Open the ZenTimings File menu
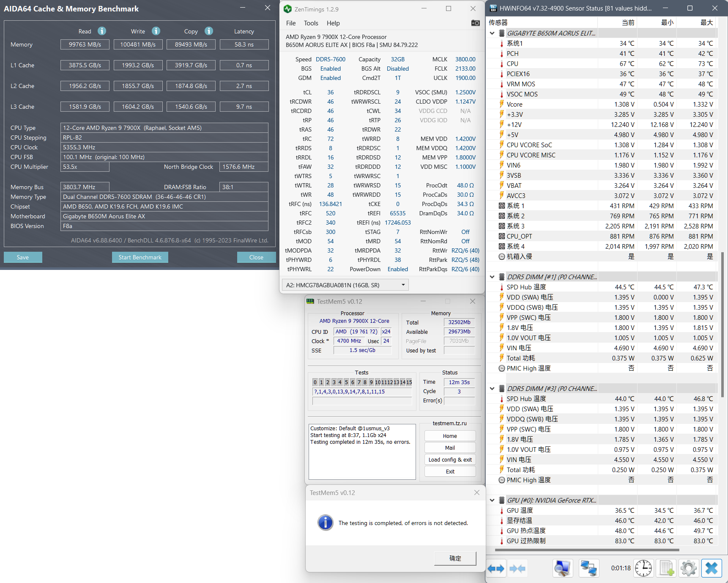This screenshot has height=583, width=728. coord(291,23)
